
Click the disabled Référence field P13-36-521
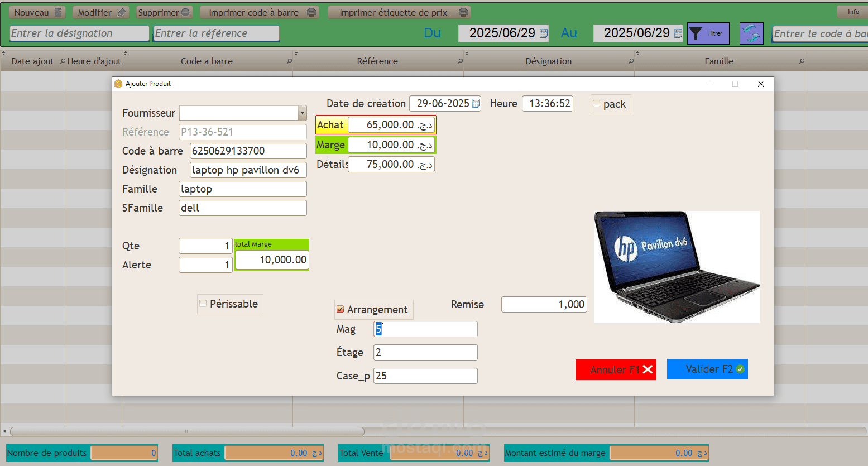pyautogui.click(x=243, y=132)
